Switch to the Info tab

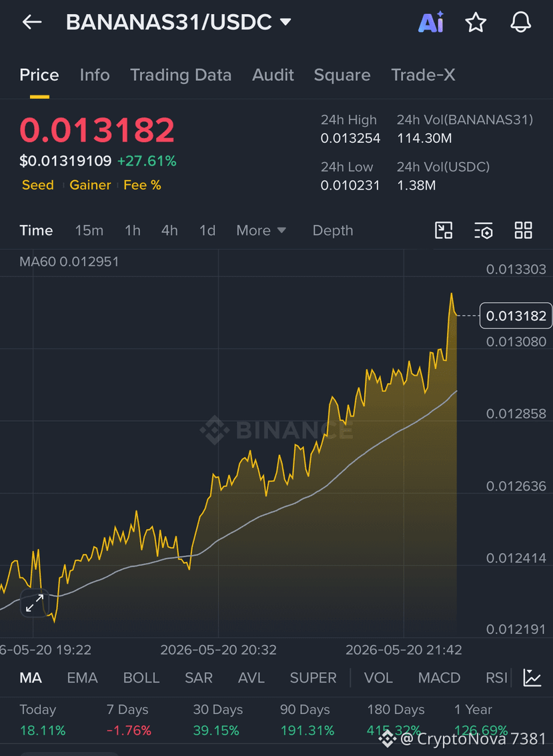[95, 75]
